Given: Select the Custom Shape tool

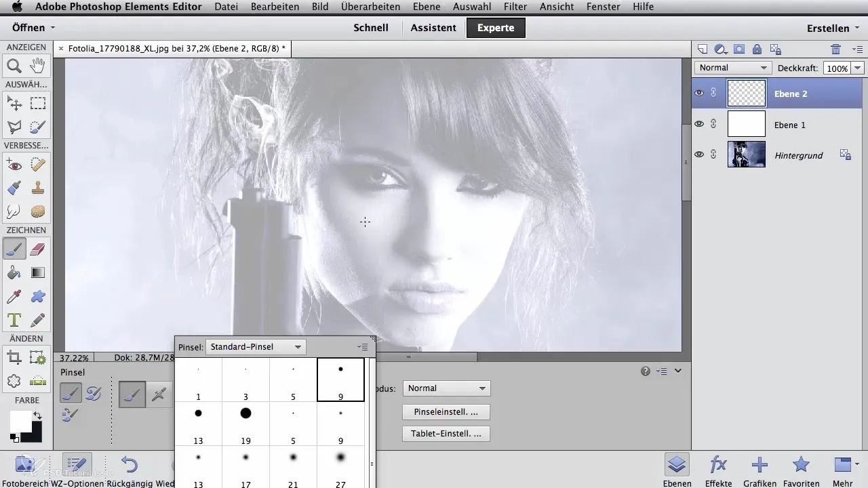Looking at the screenshot, I should click(38, 296).
